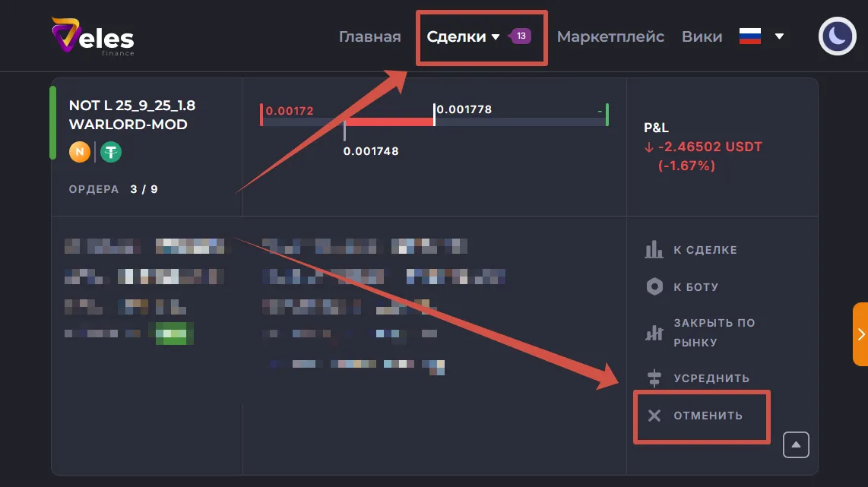Click the Veles finance logo
Viewport: 868px width, 487px height.
tap(90, 35)
